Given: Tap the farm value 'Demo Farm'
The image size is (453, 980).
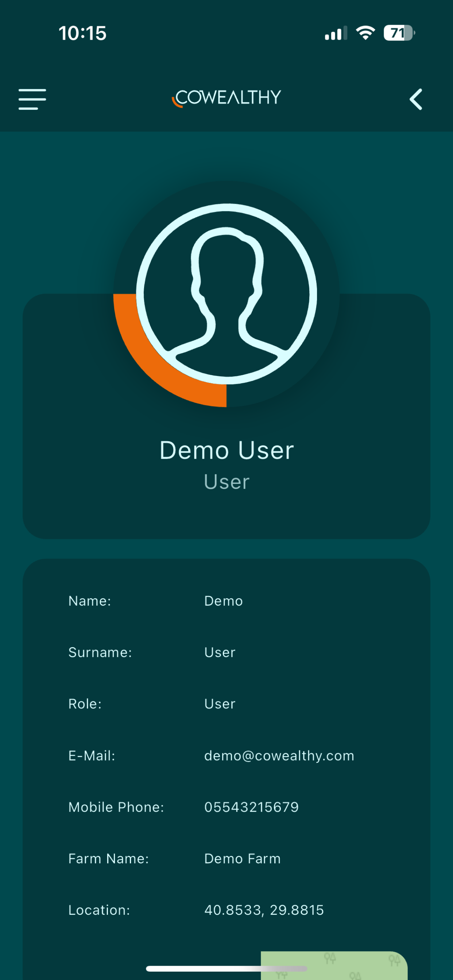Looking at the screenshot, I should 243,859.
